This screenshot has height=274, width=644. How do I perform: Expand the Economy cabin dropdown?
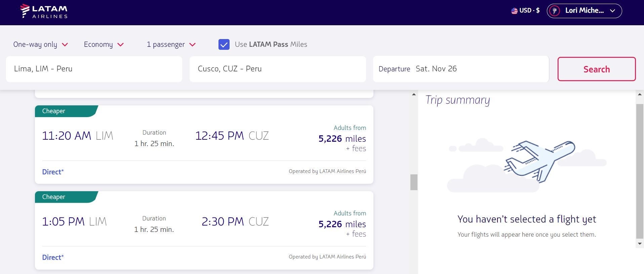click(x=104, y=44)
